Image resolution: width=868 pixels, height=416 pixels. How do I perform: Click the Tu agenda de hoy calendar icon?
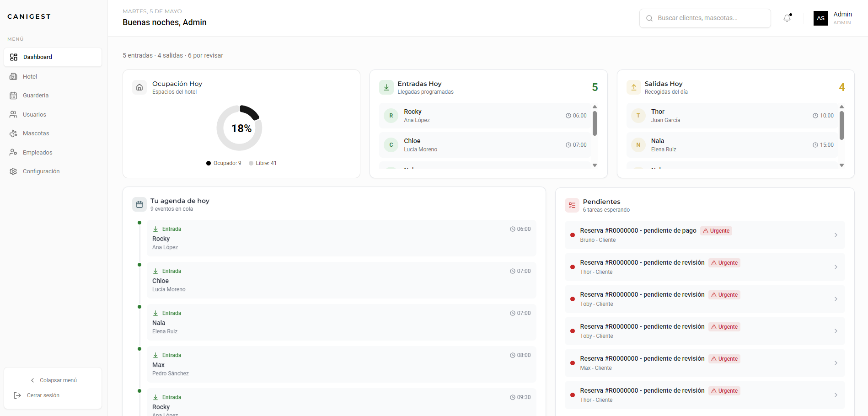(x=139, y=204)
